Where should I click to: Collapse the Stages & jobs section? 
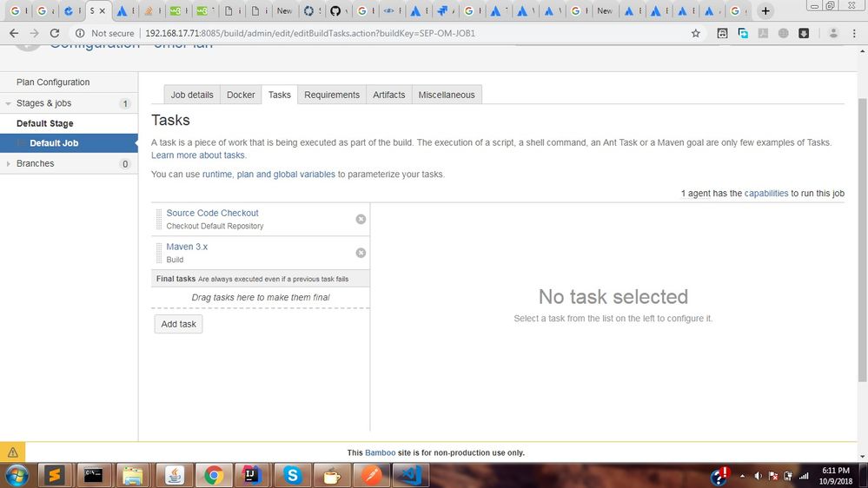pos(9,103)
